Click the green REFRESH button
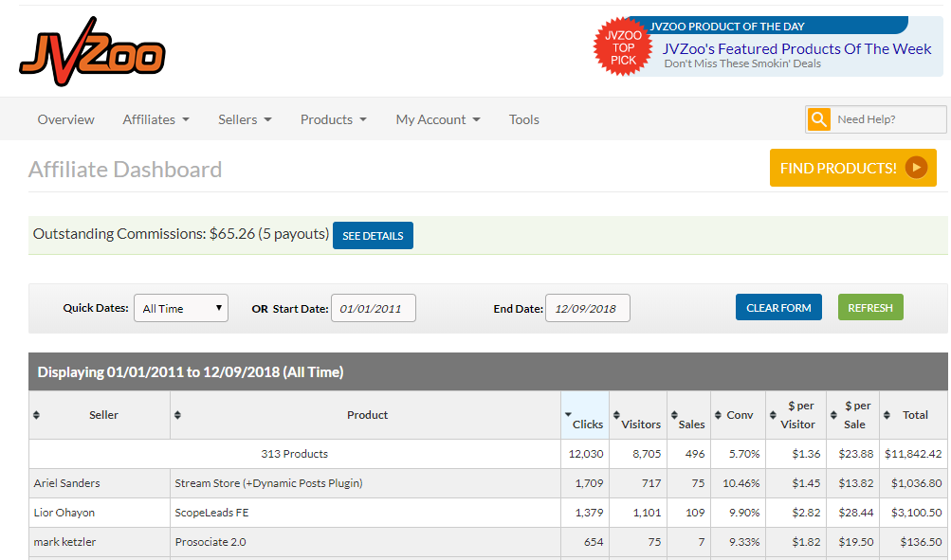This screenshot has width=951, height=560. tap(870, 307)
